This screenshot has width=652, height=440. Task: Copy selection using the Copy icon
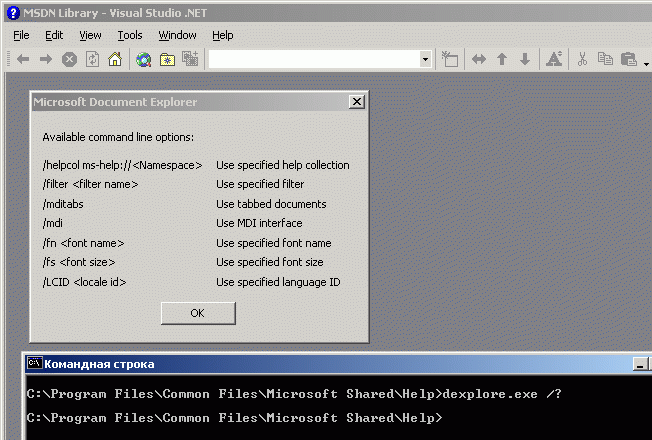[x=605, y=59]
